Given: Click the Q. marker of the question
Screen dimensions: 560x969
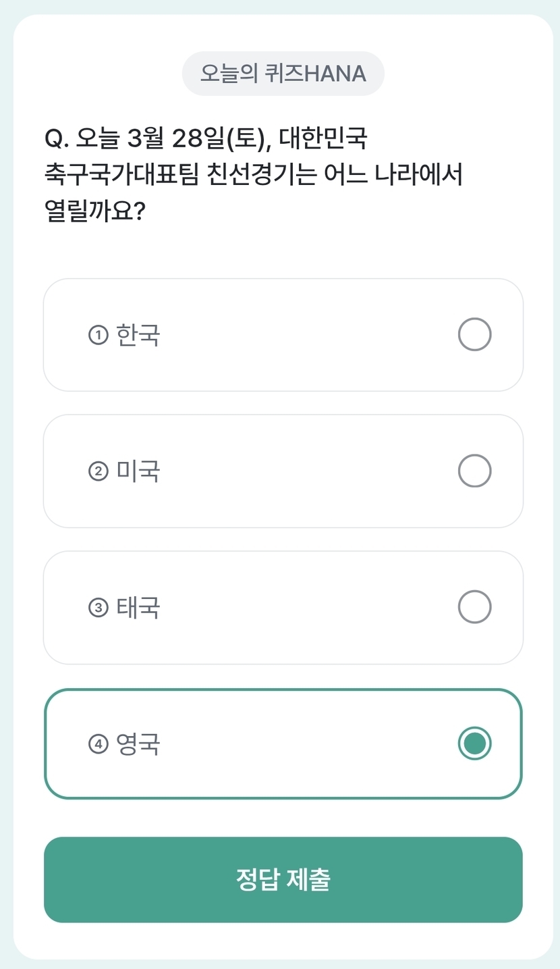Looking at the screenshot, I should point(57,139).
